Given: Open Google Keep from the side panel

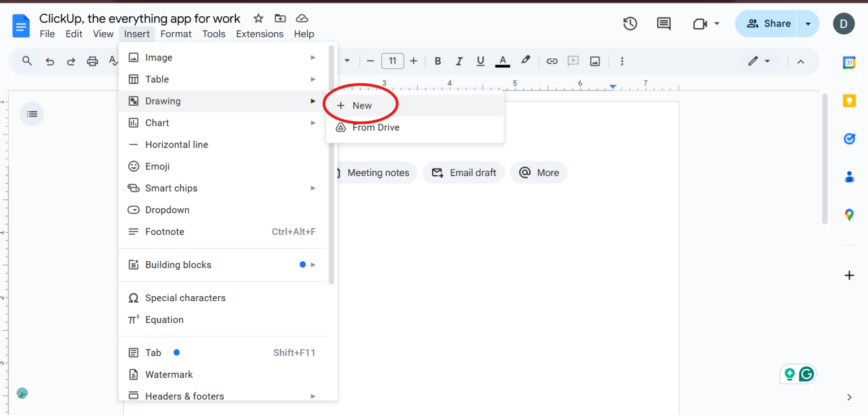Looking at the screenshot, I should [849, 100].
